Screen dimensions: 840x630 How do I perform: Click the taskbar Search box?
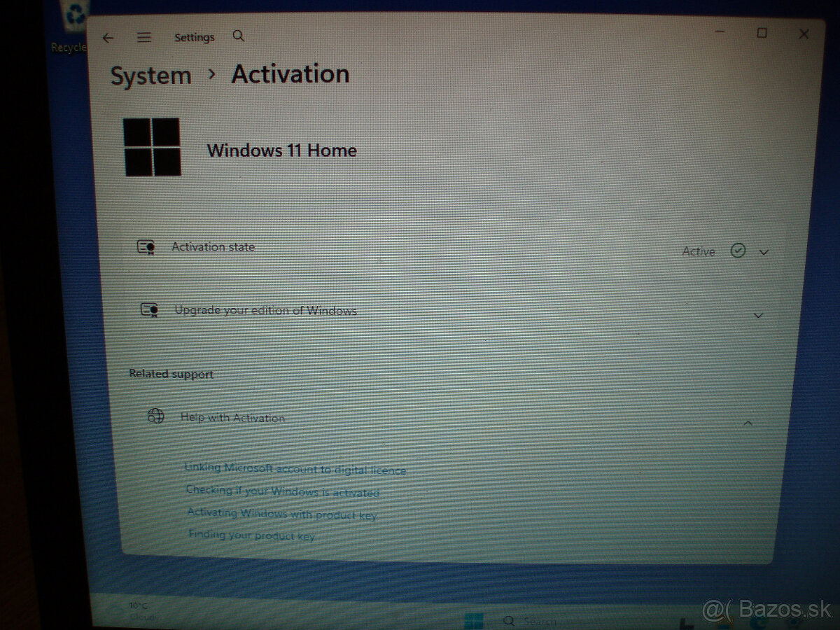[x=532, y=621]
